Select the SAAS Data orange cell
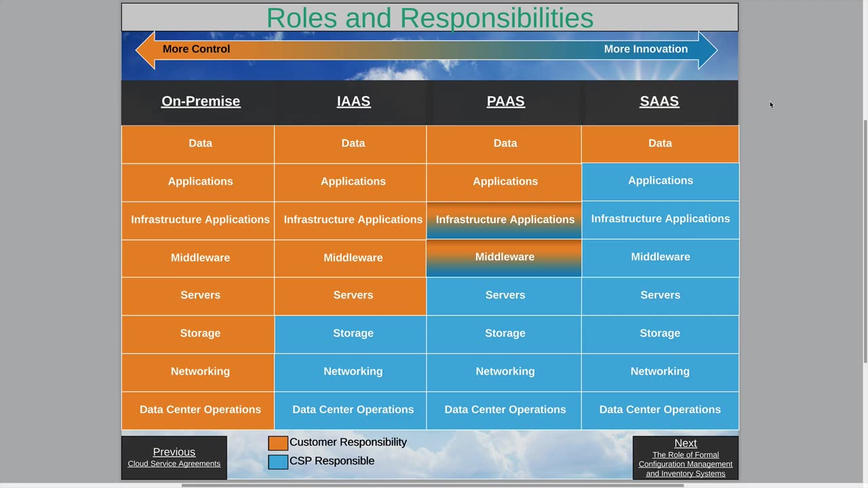Screen dimensions: 868x488 pos(660,144)
